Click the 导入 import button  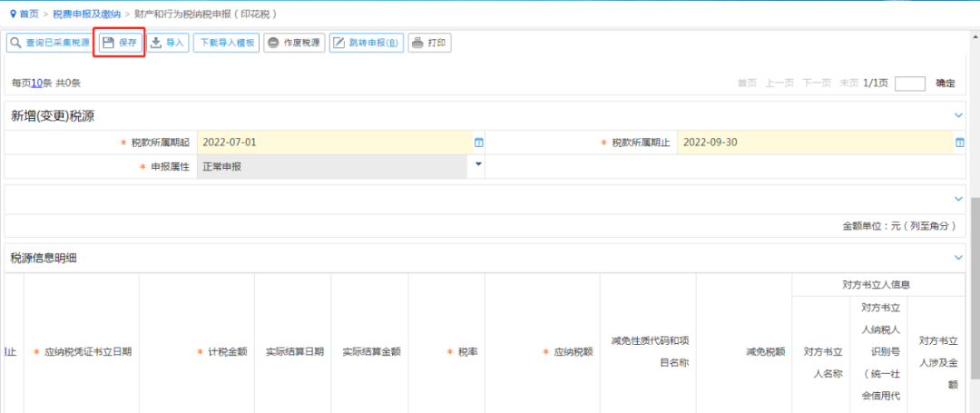click(x=168, y=43)
